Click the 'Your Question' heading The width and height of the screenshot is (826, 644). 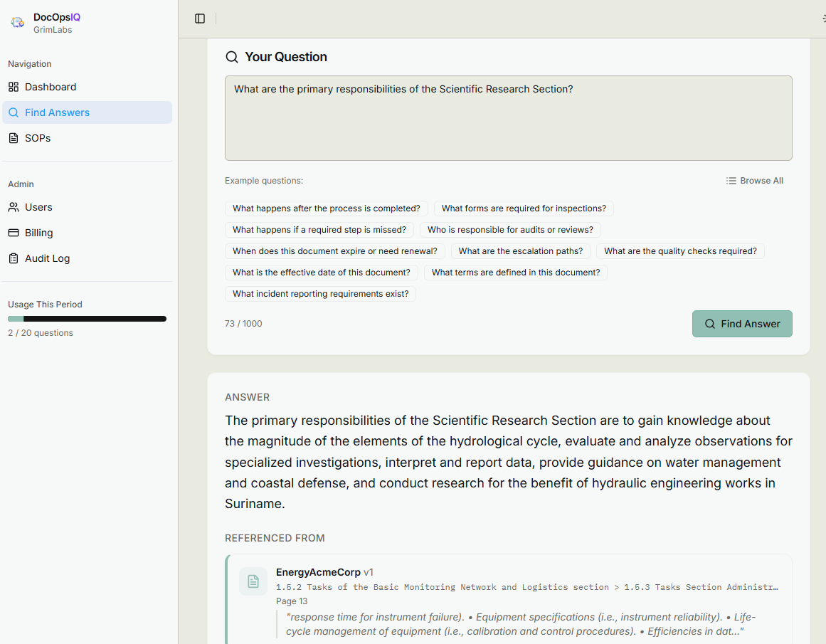286,57
